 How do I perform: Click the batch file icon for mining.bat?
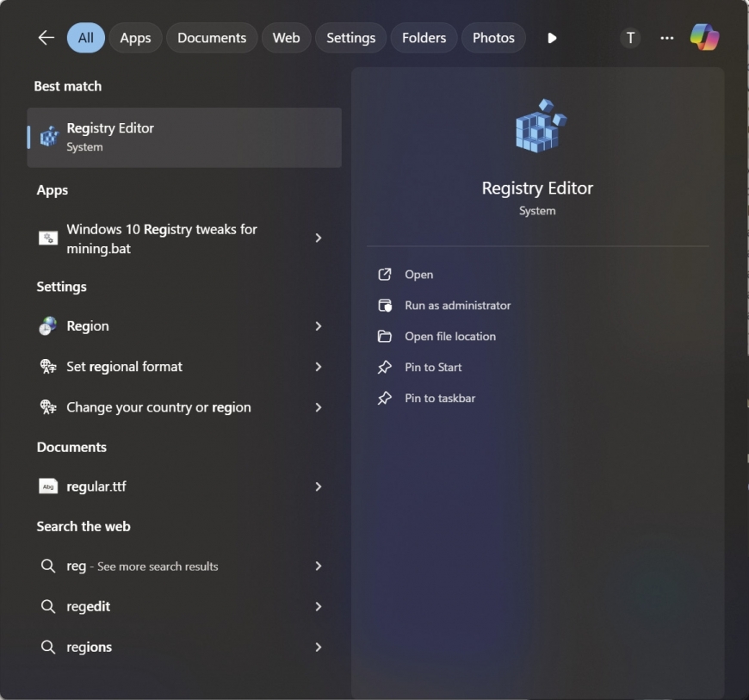(48, 238)
